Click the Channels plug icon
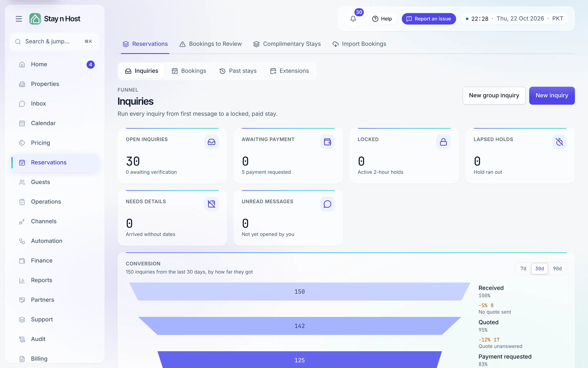This screenshot has width=588, height=368. (22, 221)
